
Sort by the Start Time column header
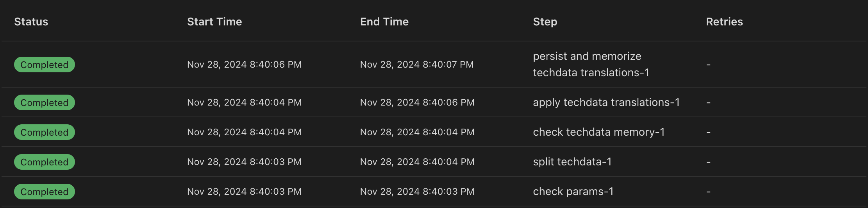pos(214,22)
